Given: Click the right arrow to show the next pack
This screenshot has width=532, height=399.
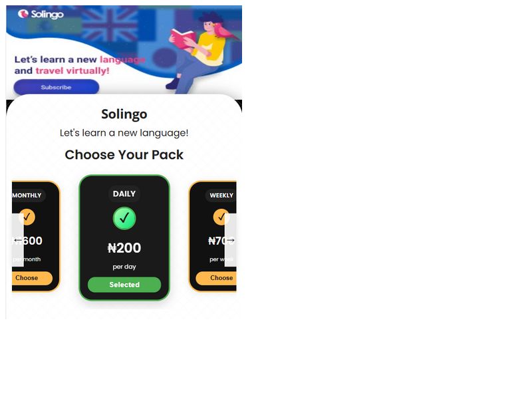Looking at the screenshot, I should point(230,240).
